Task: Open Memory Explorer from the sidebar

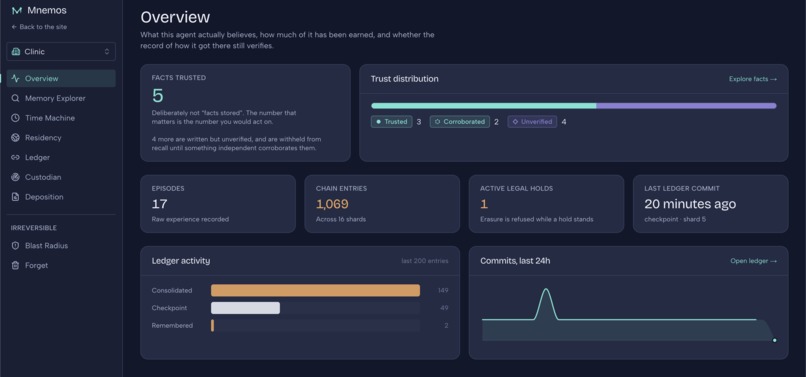Action: tap(61, 98)
